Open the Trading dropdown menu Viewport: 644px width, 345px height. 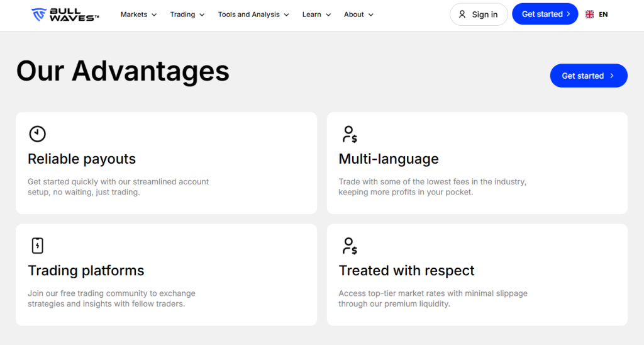pos(187,14)
